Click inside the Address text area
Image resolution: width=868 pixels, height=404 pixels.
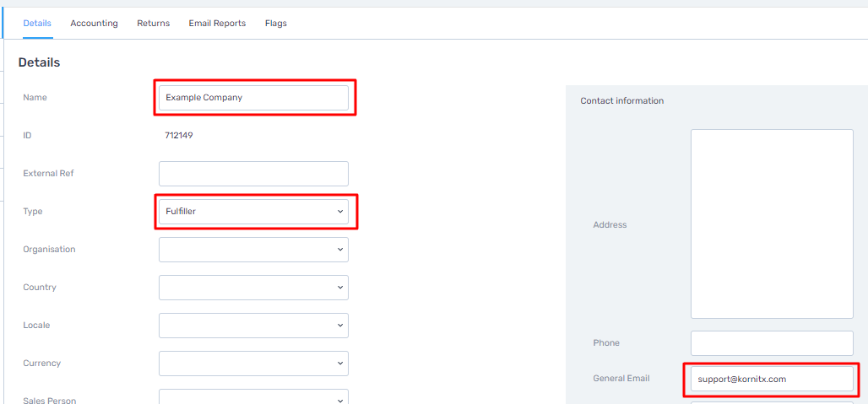[x=772, y=224]
